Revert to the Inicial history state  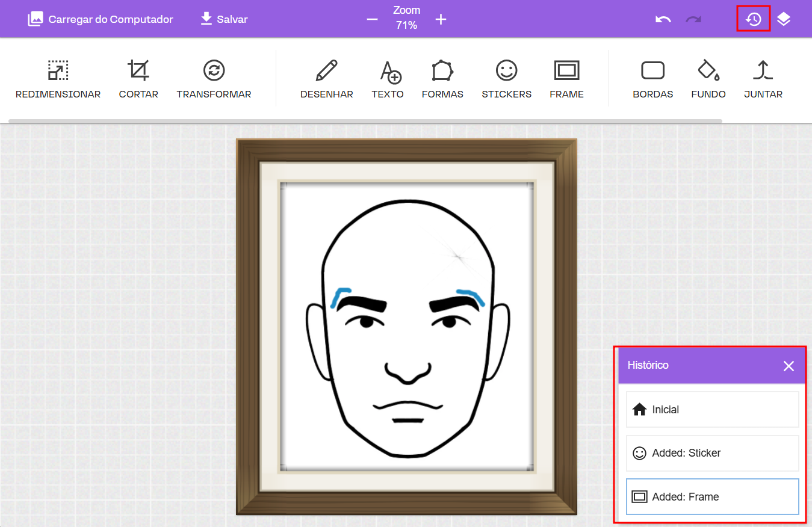coord(712,410)
